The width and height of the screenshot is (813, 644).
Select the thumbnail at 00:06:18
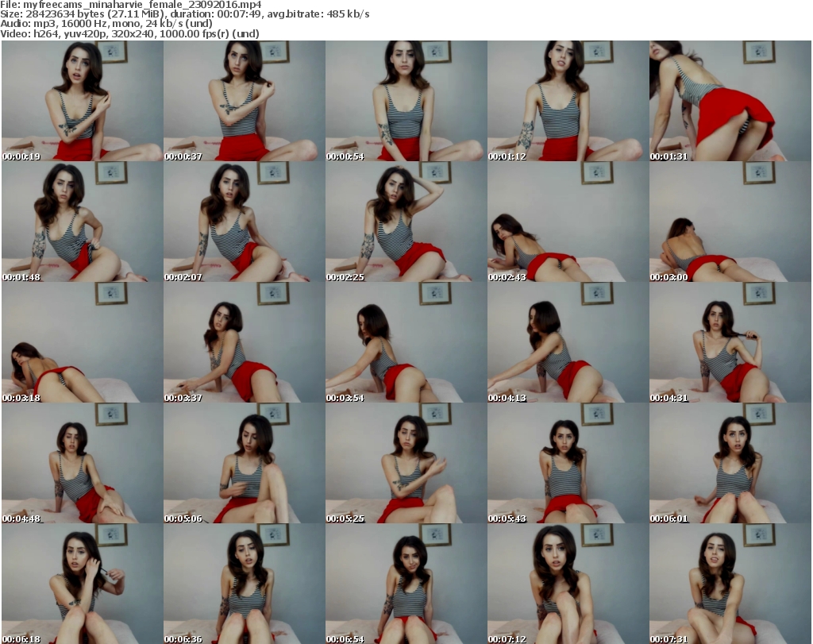click(x=83, y=584)
